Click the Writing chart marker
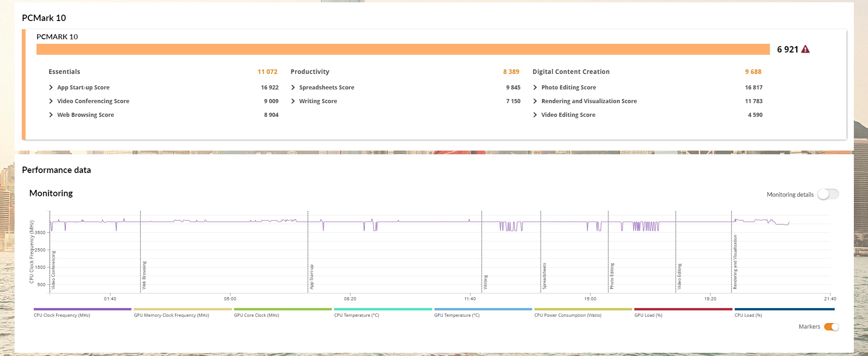This screenshot has width=868, height=356. pos(486,282)
